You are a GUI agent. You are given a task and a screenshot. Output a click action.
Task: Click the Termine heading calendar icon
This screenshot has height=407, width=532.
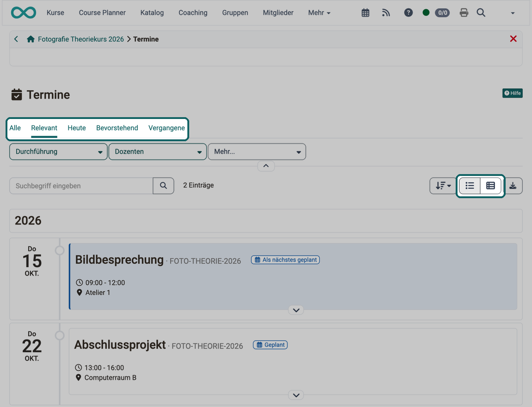tap(17, 94)
